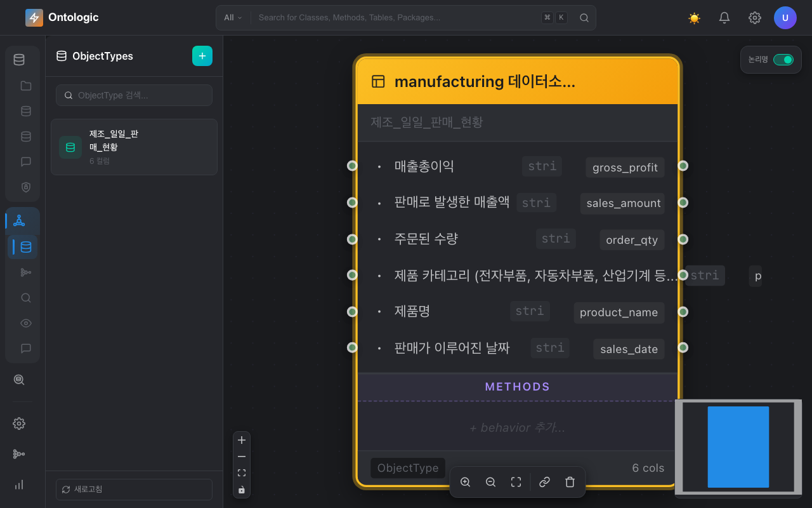The width and height of the screenshot is (812, 508).
Task: Zoom out using the canvas minus control
Action: [x=242, y=457]
